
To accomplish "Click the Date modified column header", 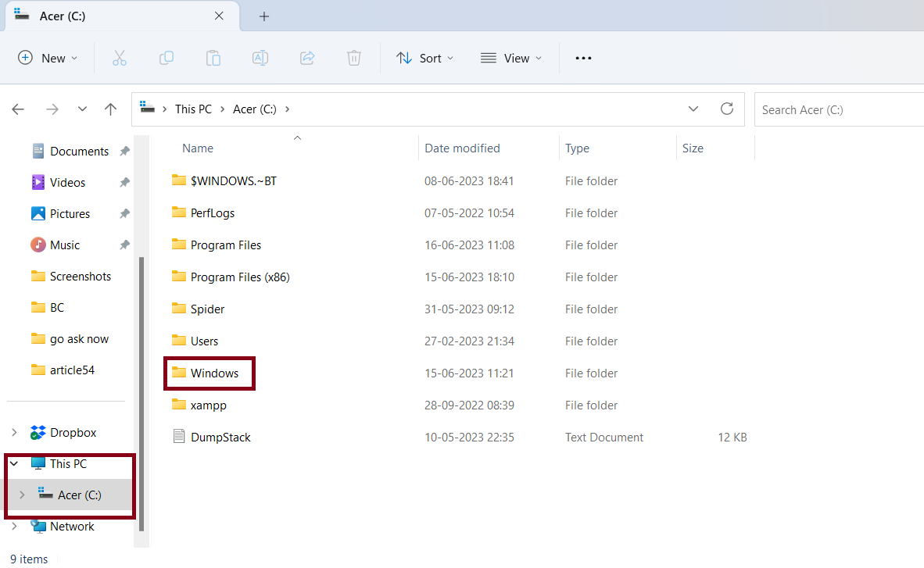I will coord(462,148).
